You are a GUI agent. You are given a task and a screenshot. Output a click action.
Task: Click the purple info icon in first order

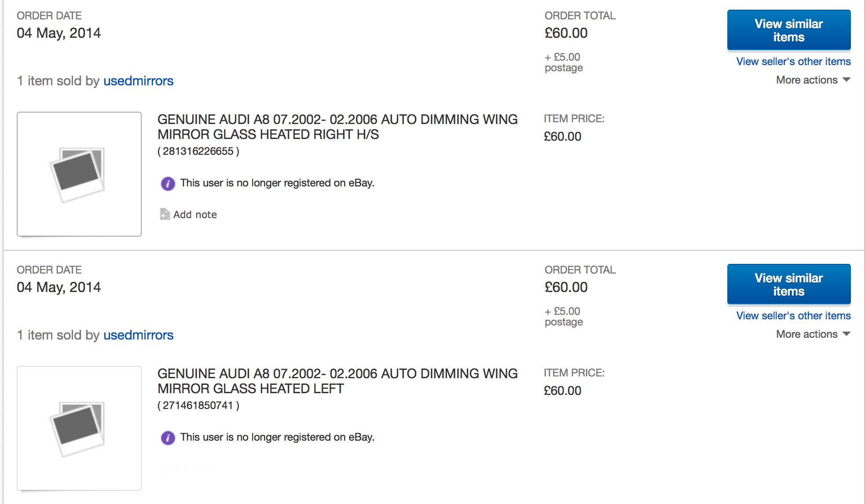(x=168, y=183)
